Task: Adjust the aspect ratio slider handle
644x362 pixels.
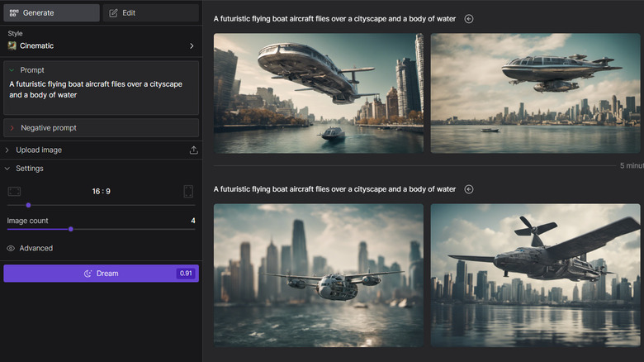Action: [29, 205]
